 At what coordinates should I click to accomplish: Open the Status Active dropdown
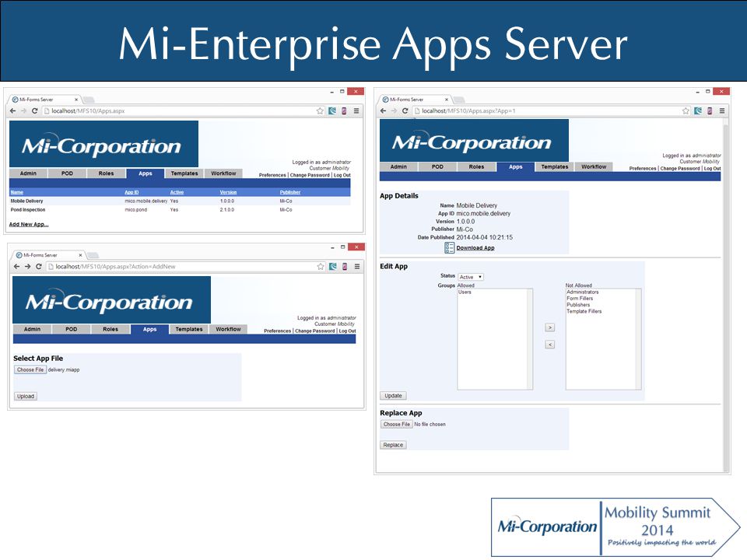471,277
